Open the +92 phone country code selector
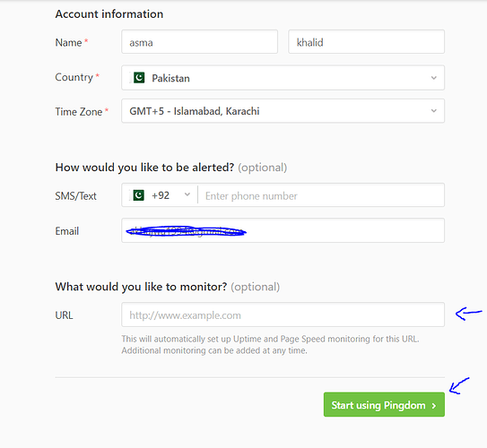The width and height of the screenshot is (487, 448). (x=160, y=195)
